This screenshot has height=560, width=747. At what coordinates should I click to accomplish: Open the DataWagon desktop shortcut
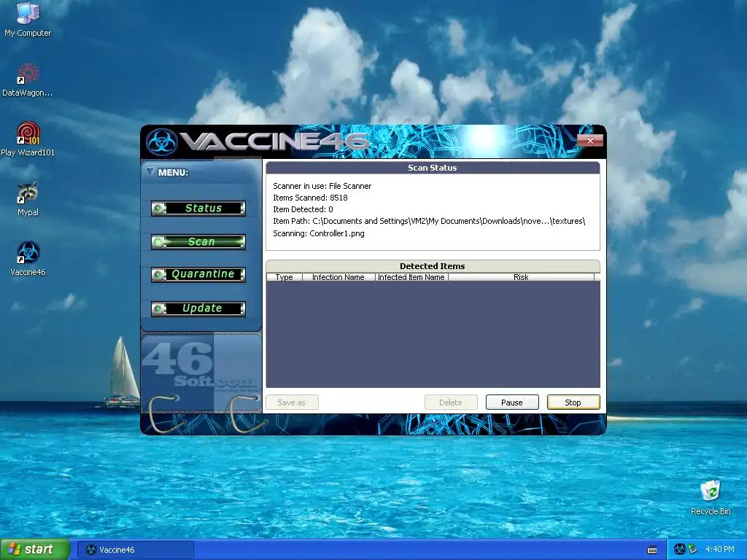pos(28,79)
